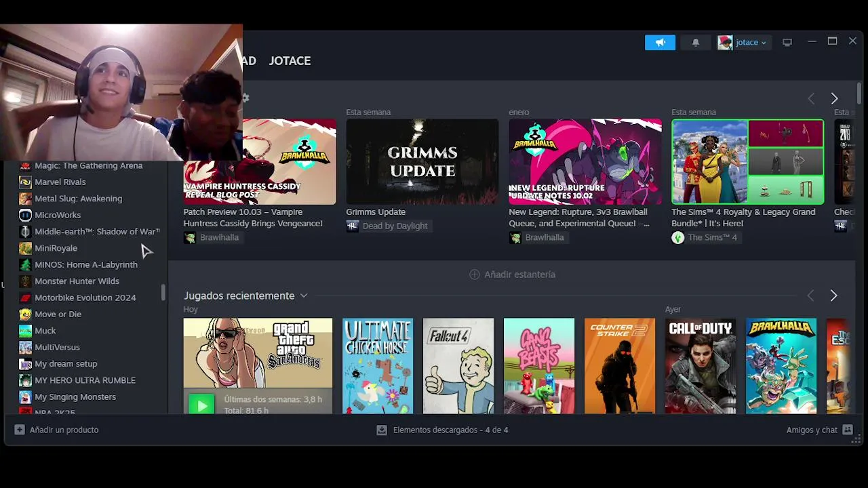Image resolution: width=868 pixels, height=488 pixels.
Task: Open Elementos descargados downloads status
Action: coord(442,430)
